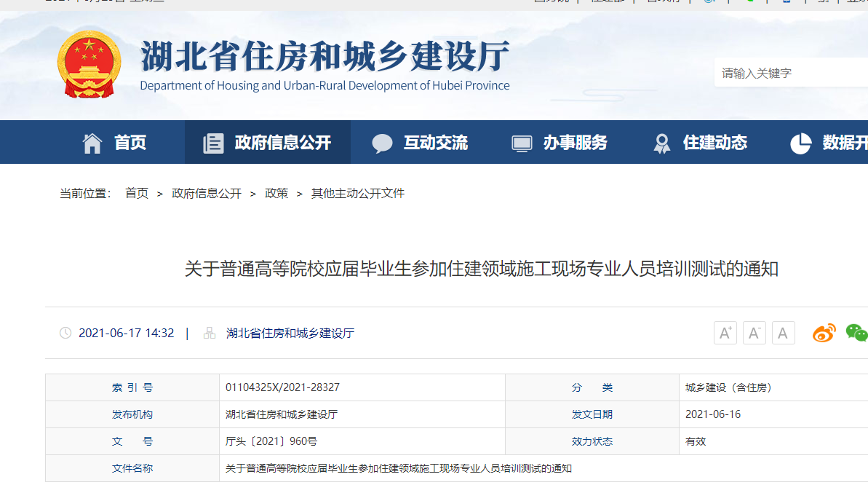868x493 pixels.
Task: Decrease font size with A- button
Action: pos(754,333)
